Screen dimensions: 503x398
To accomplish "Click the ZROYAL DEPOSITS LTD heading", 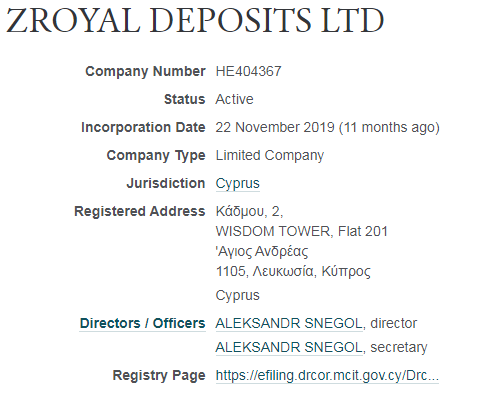I will [195, 20].
